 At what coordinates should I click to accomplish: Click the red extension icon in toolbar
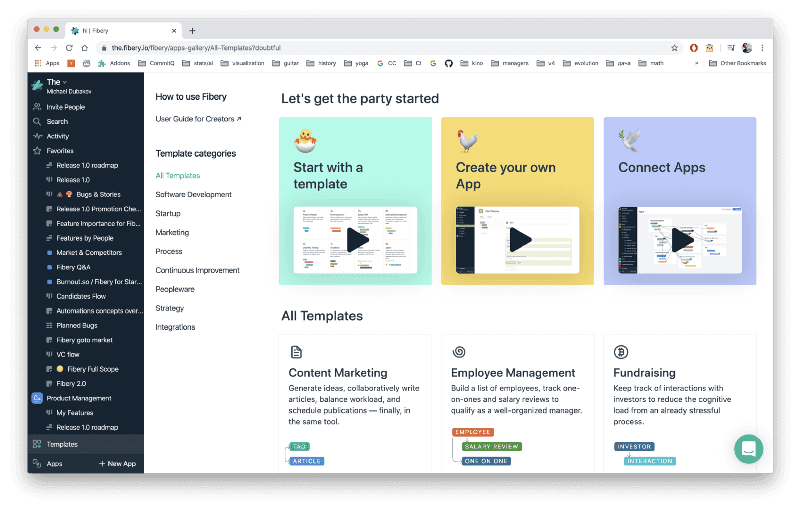[x=694, y=48]
